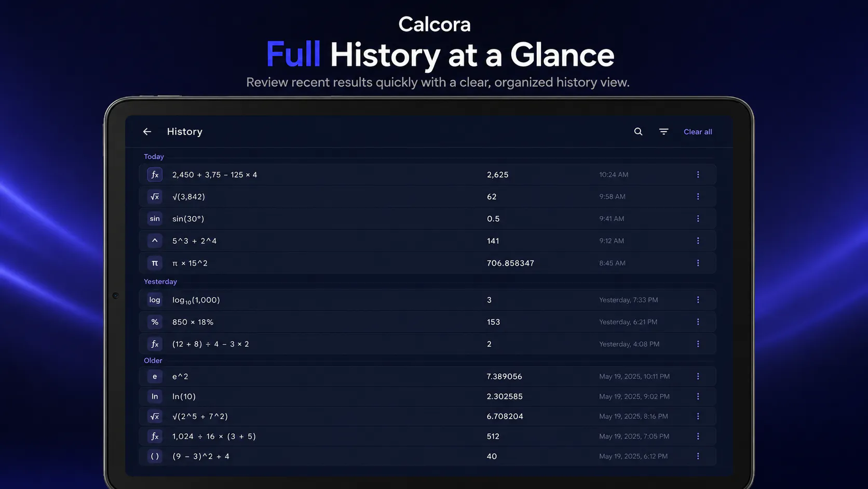868x489 pixels.
Task: Open options for (9 − 3)^2 + 4 entry
Action: pos(698,456)
